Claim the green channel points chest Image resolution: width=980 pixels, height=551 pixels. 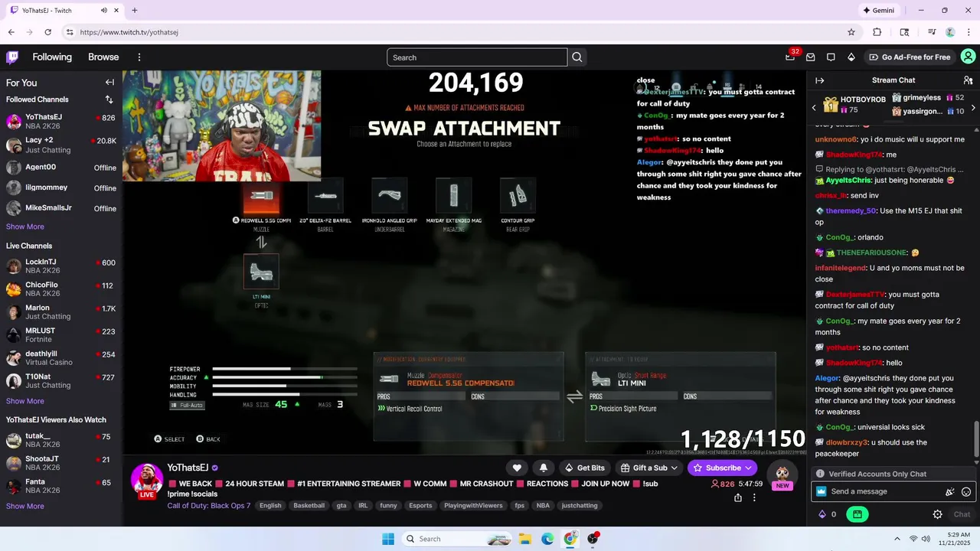(857, 514)
